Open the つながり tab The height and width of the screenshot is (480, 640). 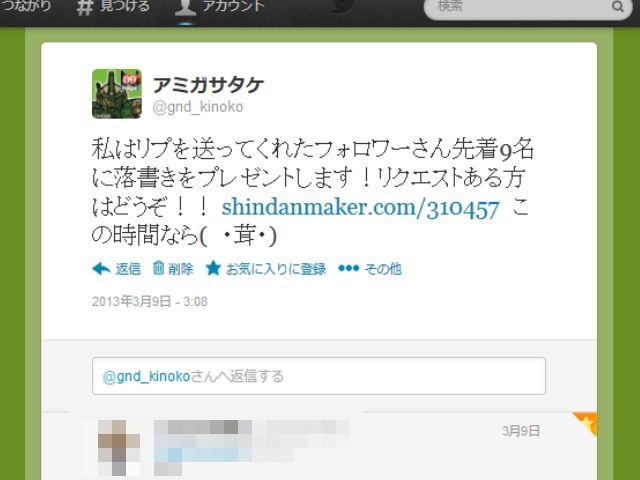(25, 6)
